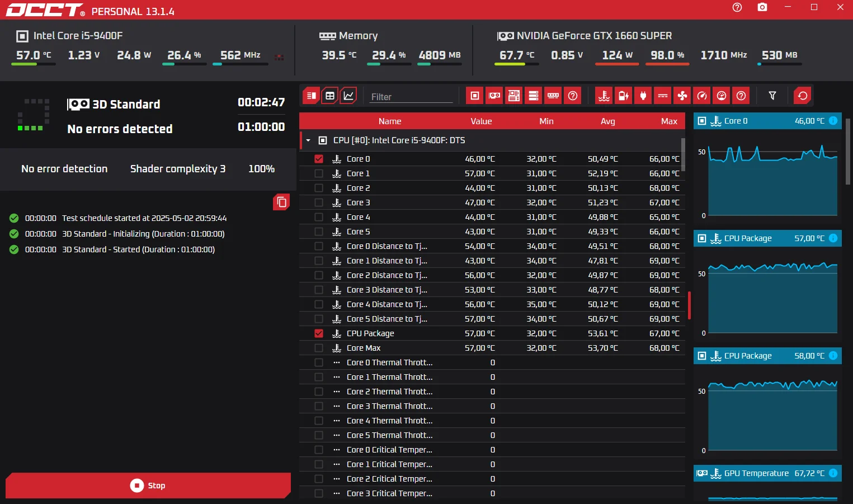Click the Memory usage 29.4 % readout
Screen dimensions: 853x504
tap(389, 55)
